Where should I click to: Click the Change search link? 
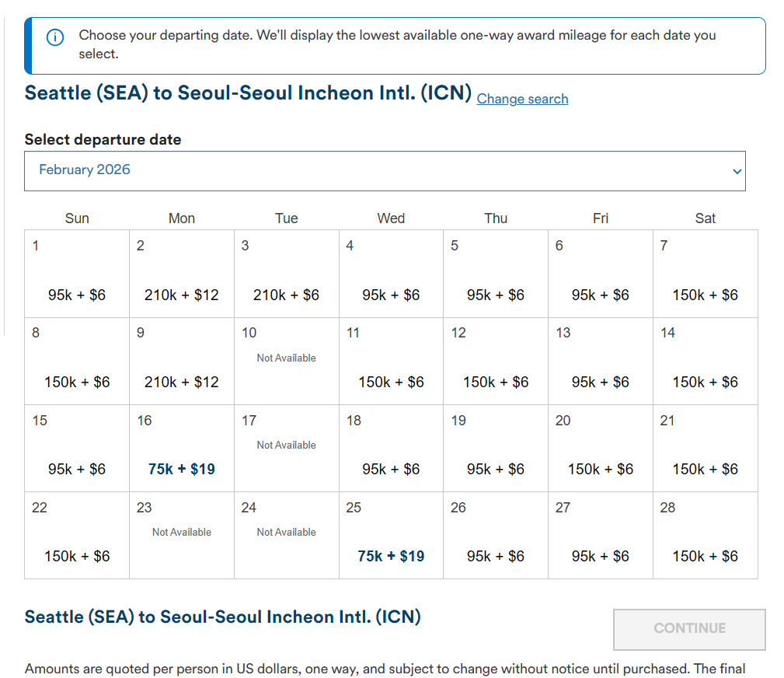[522, 99]
